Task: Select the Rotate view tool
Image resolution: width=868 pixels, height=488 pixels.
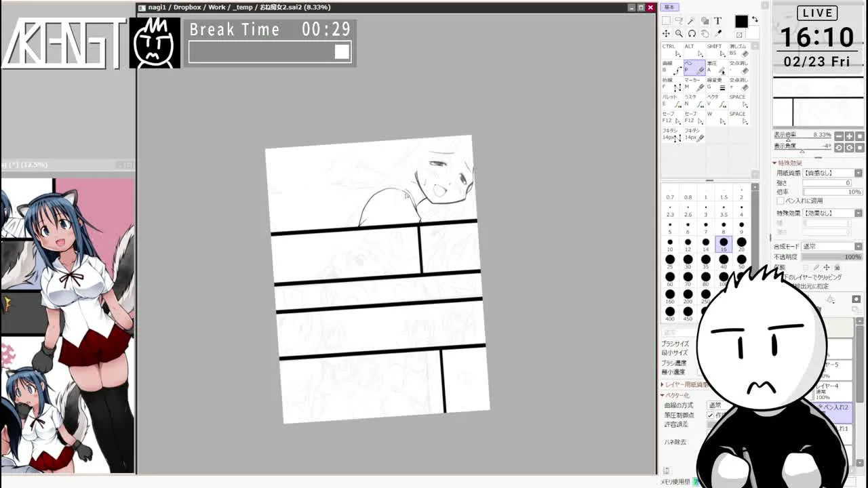Action: [x=692, y=34]
